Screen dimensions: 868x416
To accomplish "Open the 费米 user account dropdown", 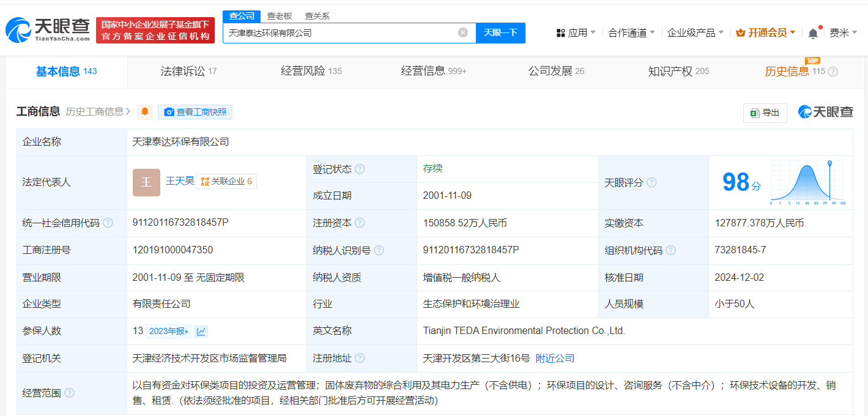I will click(x=843, y=33).
